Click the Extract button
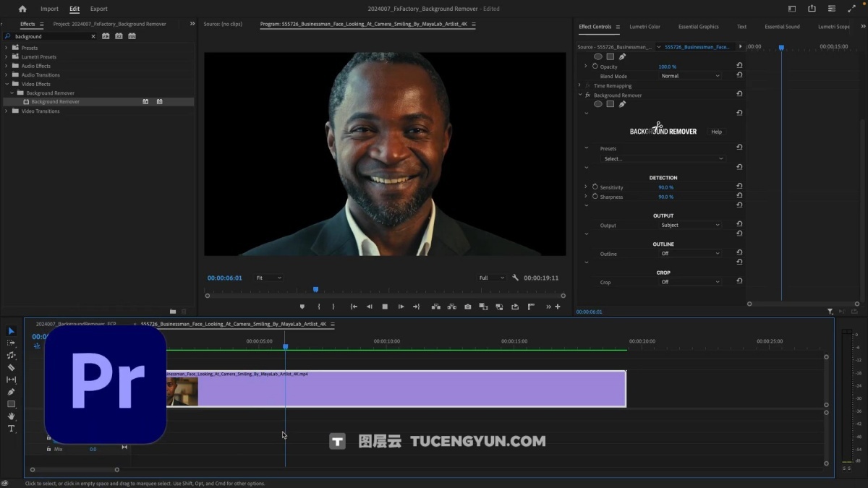 (452, 307)
